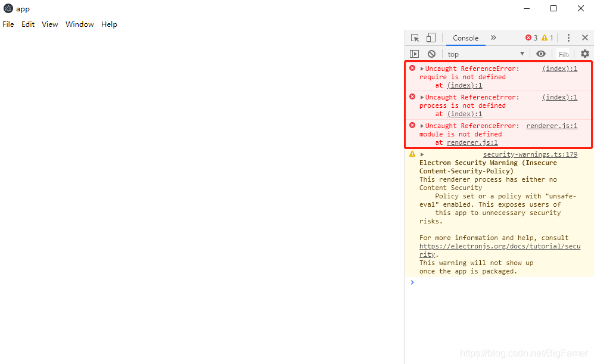Click the red error icon beside module error
Viewport: 594px width, 364px height.
coord(412,125)
